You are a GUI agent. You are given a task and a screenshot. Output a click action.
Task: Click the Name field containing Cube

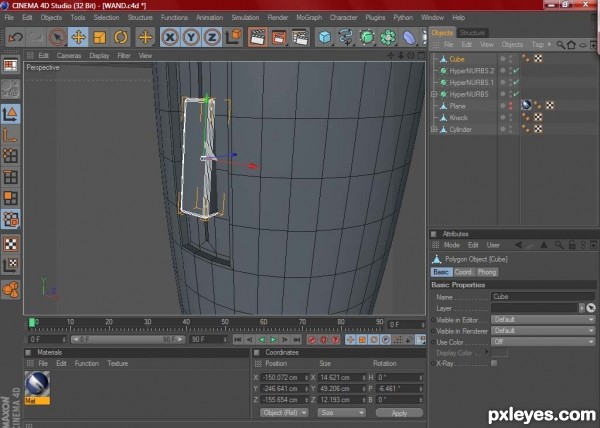pos(543,297)
